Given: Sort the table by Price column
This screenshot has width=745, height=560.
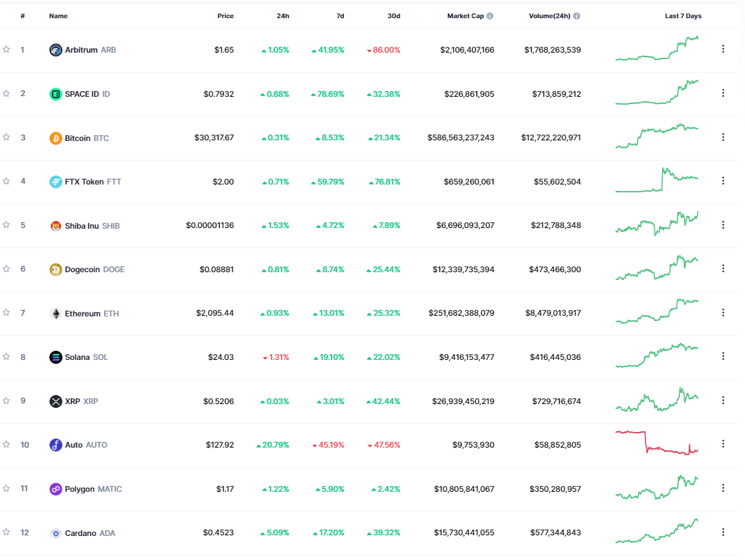Looking at the screenshot, I should [x=225, y=16].
